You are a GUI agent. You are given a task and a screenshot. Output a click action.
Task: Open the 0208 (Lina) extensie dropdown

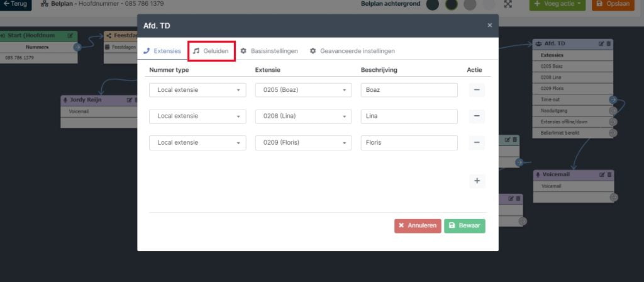304,116
